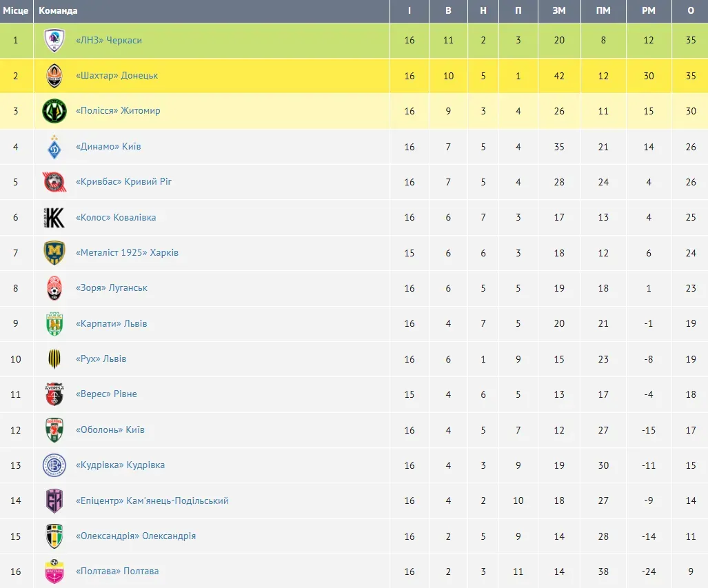Click the «Команда» column header

(x=58, y=11)
